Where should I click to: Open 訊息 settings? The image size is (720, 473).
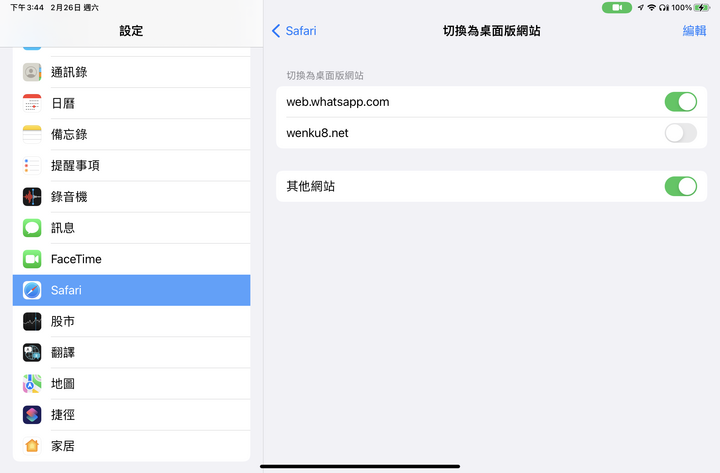coord(131,228)
